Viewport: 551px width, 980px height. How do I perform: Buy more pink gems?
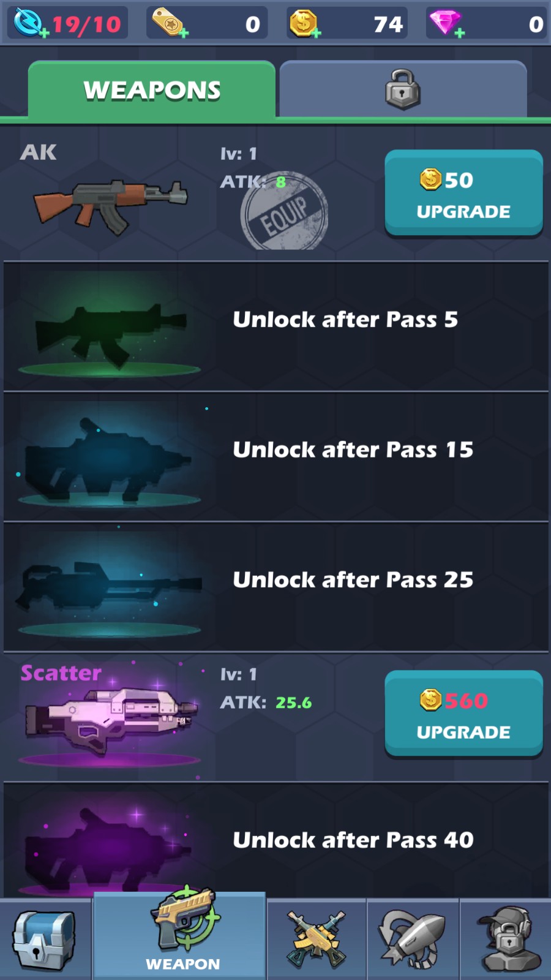[447, 23]
